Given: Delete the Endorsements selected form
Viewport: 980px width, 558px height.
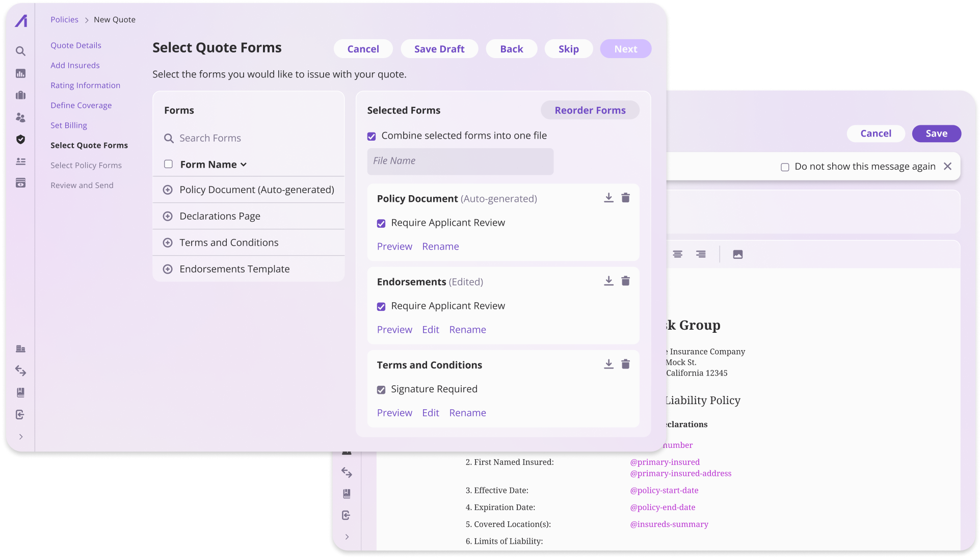Looking at the screenshot, I should [625, 281].
